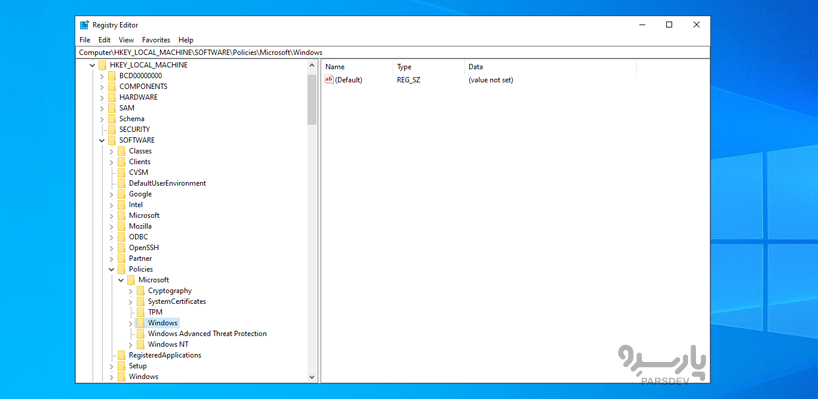Click the SECURITY folder icon
Screen dimensions: 818x399
(112, 129)
